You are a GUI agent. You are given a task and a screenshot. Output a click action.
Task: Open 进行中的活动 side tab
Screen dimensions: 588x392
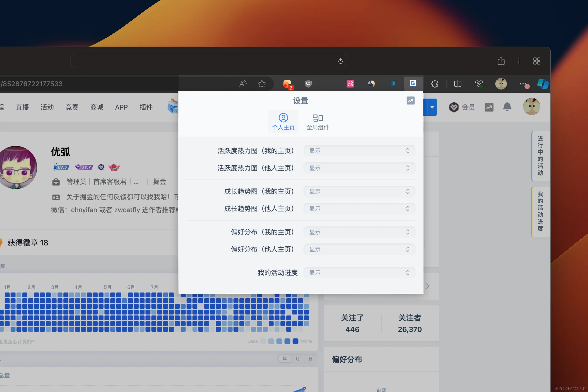541,156
